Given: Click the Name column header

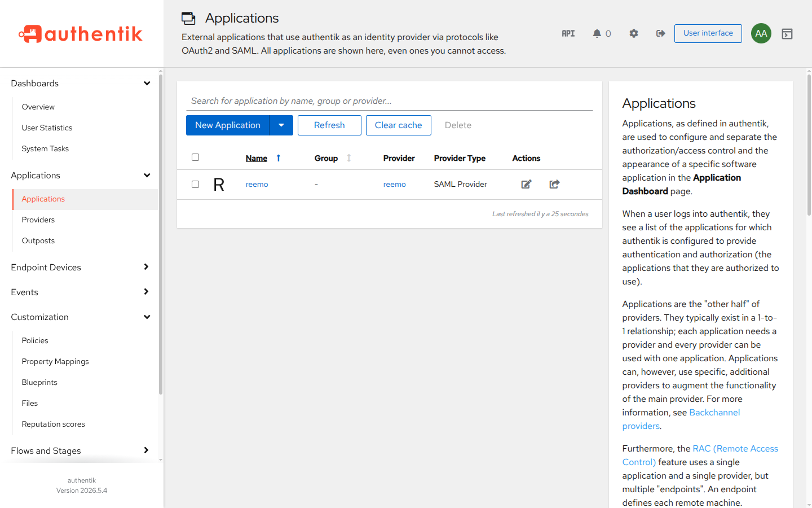Looking at the screenshot, I should click(257, 158).
